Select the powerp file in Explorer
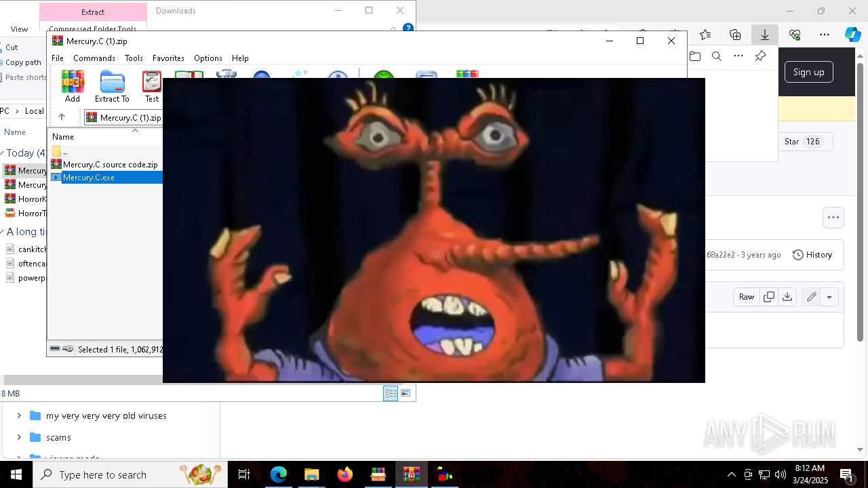The image size is (868, 488). click(x=26, y=278)
